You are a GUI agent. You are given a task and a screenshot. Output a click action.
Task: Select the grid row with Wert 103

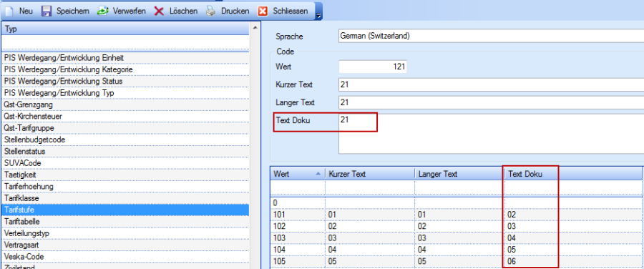coord(456,238)
